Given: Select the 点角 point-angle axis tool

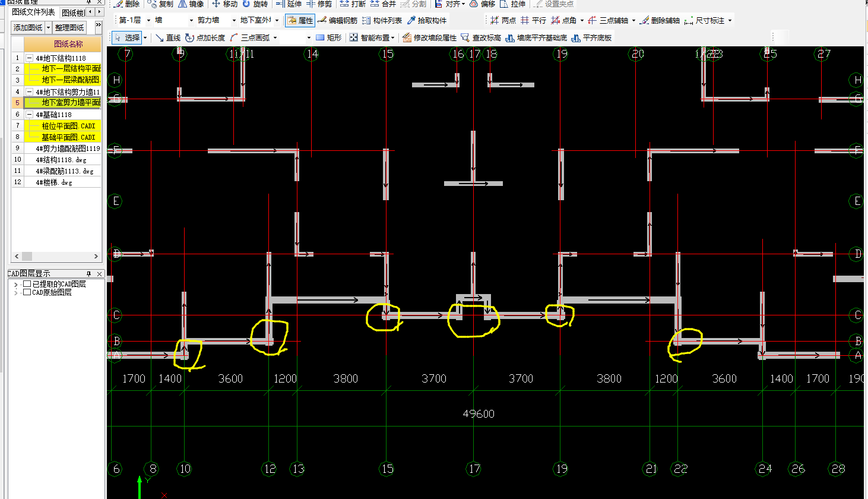Looking at the screenshot, I should click(564, 20).
